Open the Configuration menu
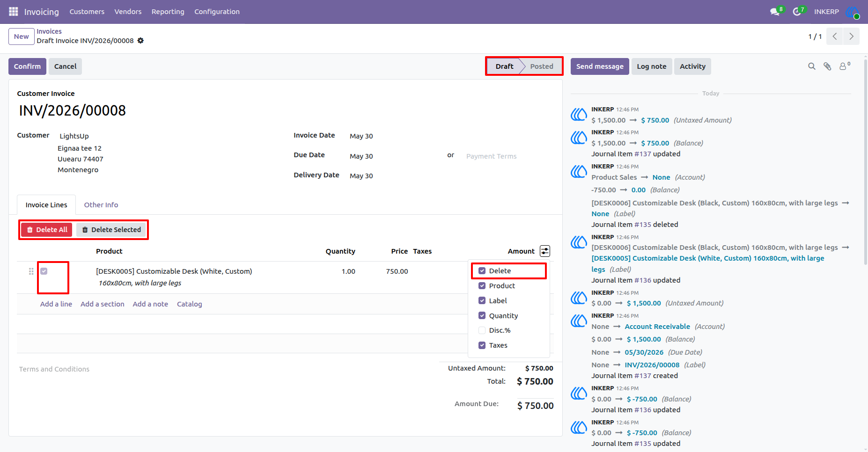Viewport: 868px width, 452px height. [x=217, y=12]
